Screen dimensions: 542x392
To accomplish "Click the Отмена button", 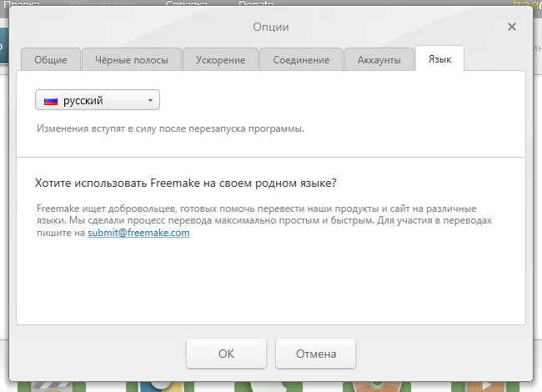I will [315, 354].
